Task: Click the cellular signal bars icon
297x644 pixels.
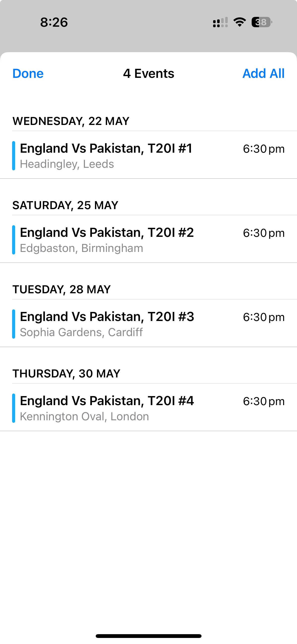Action: coord(220,22)
